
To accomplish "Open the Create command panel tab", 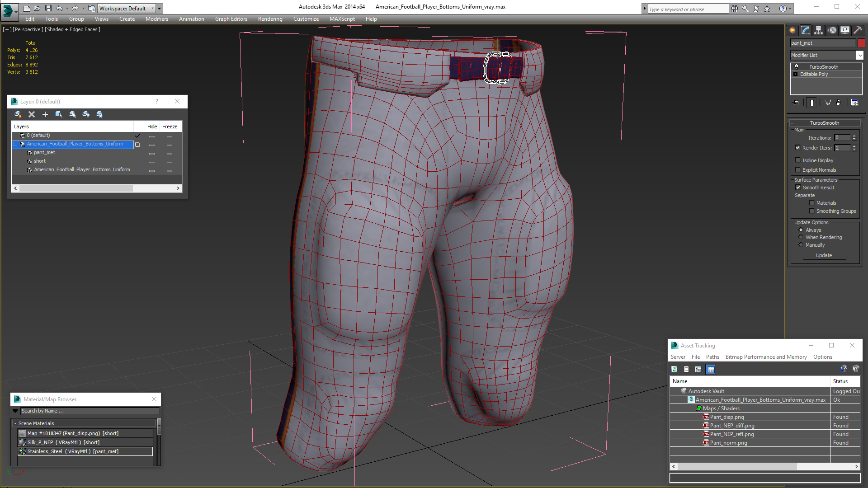I will click(793, 30).
